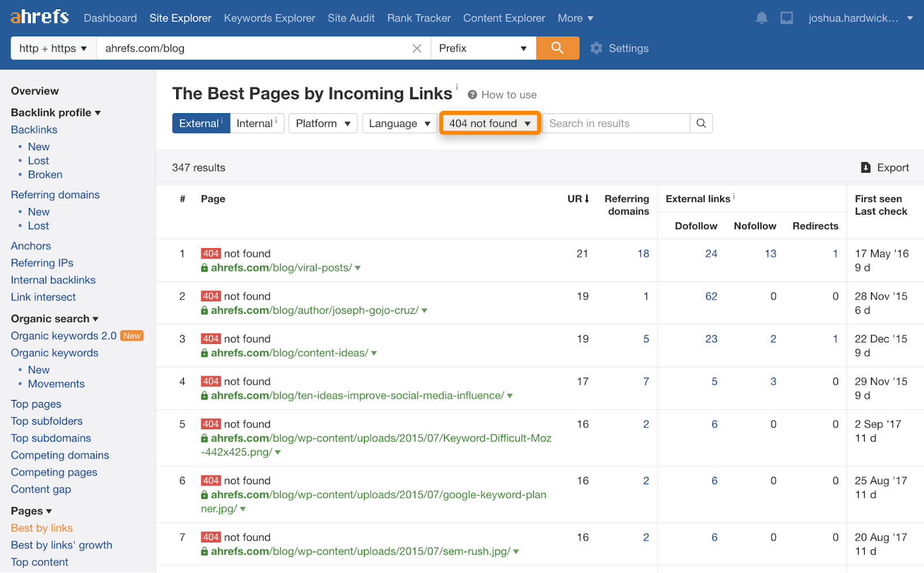
Task: Switch to the Internal links toggle
Action: [x=256, y=123]
